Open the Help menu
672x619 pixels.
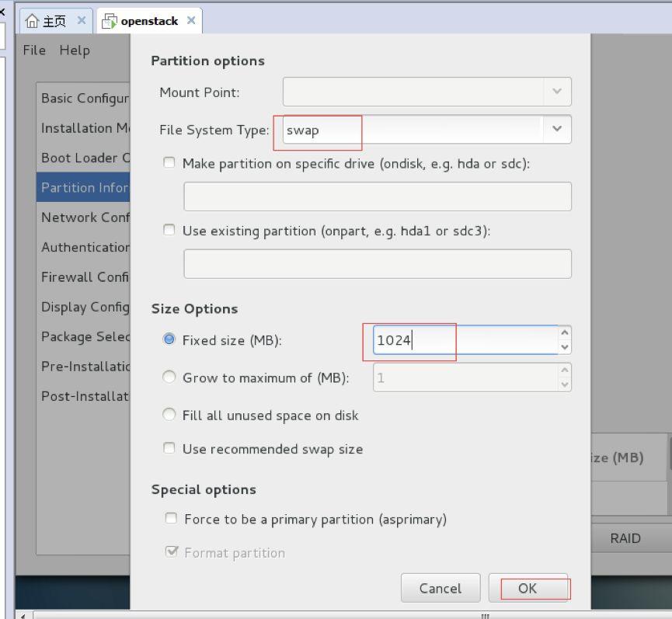(75, 50)
